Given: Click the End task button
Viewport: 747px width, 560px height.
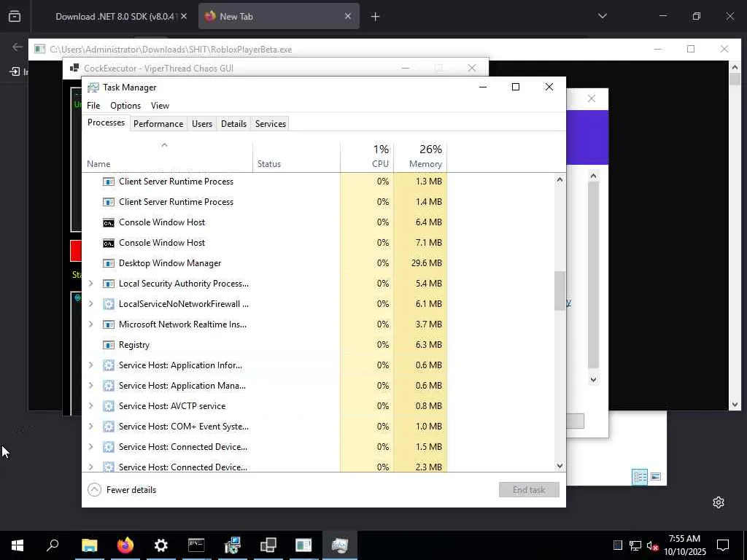Looking at the screenshot, I should 529,489.
